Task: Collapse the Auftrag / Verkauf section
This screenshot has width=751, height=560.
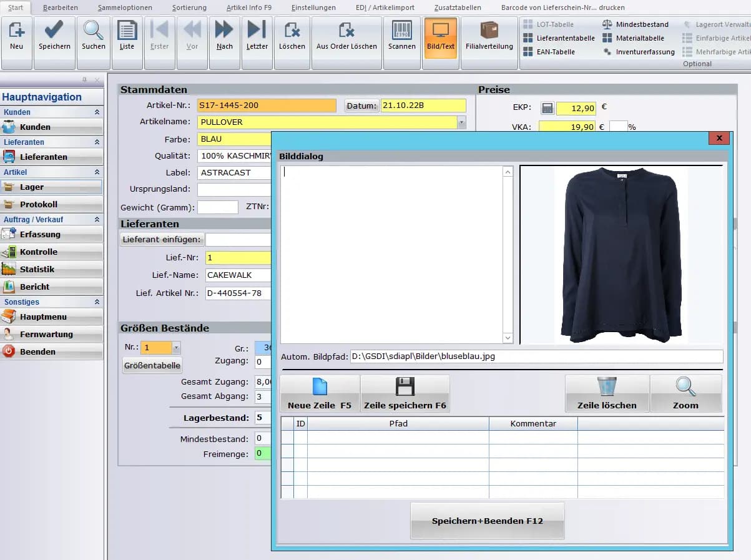Action: tap(97, 219)
